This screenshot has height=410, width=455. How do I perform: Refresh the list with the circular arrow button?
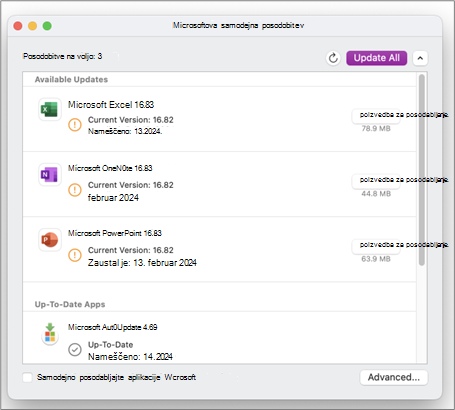pyautogui.click(x=333, y=58)
